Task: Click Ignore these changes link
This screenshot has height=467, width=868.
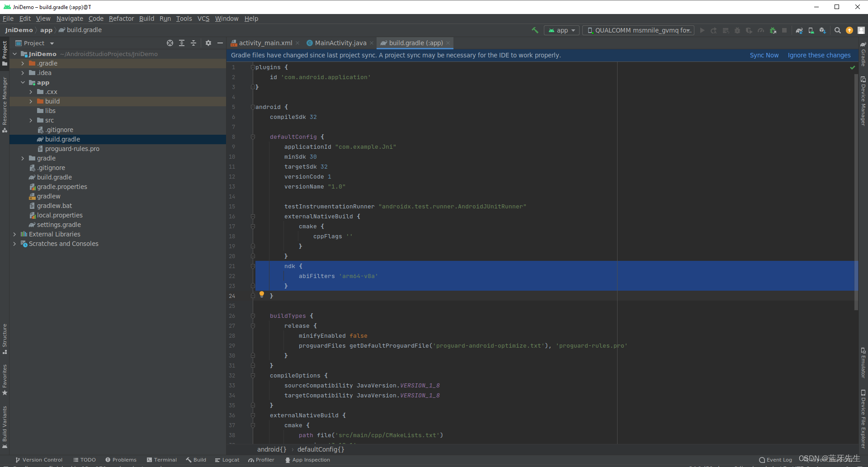Action: 819,55
